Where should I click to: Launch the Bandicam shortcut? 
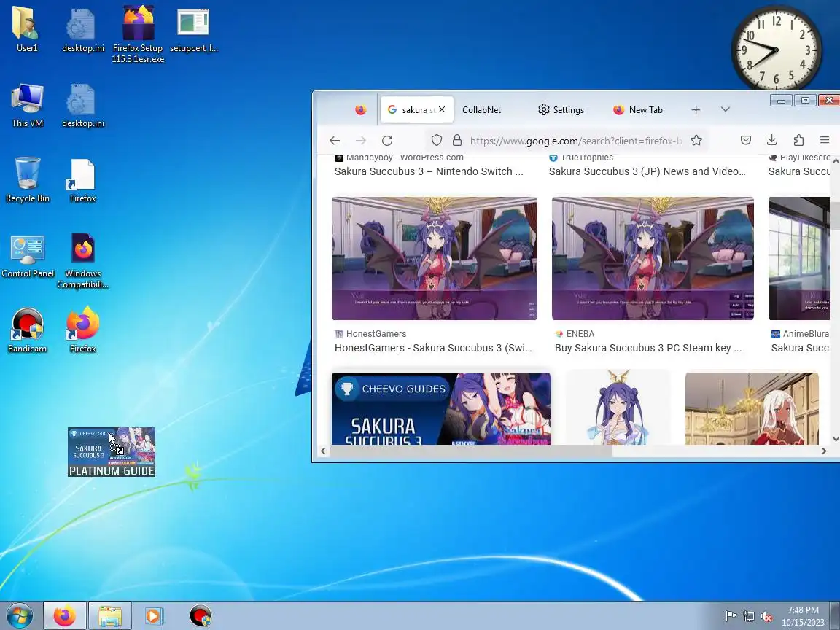[27, 330]
